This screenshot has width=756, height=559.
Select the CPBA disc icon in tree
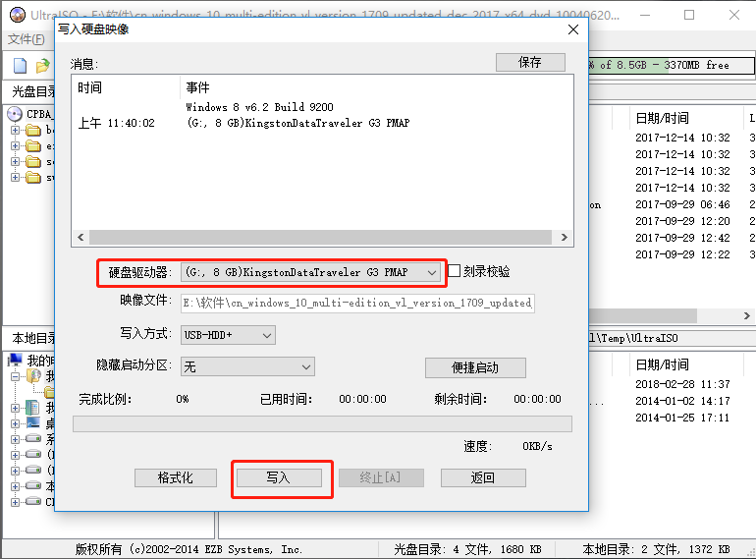pyautogui.click(x=15, y=114)
